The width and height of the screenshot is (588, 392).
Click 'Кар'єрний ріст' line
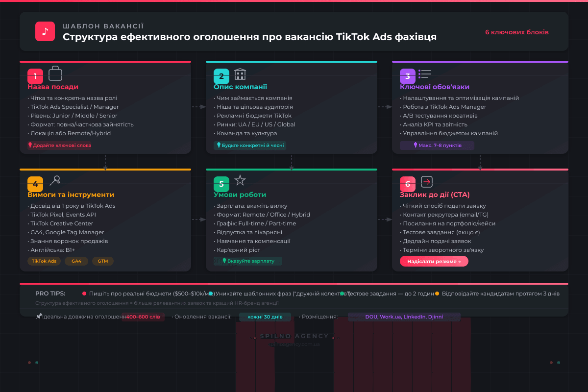pyautogui.click(x=237, y=250)
